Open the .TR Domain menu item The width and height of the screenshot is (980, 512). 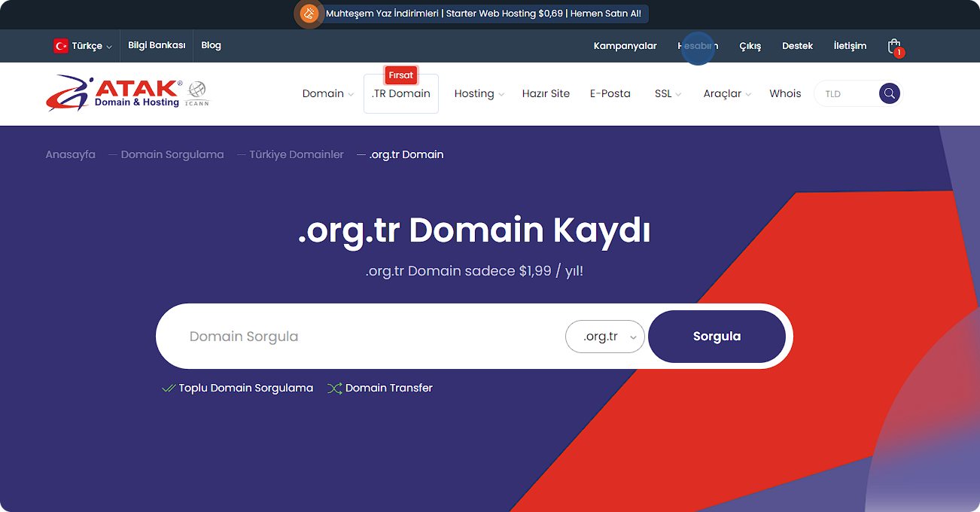401,93
